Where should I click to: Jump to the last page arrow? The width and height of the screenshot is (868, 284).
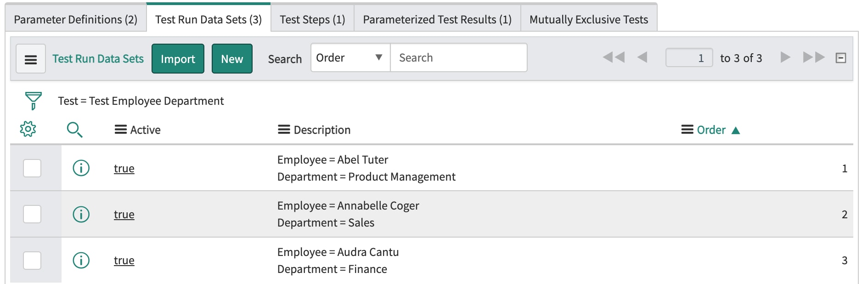click(x=814, y=57)
